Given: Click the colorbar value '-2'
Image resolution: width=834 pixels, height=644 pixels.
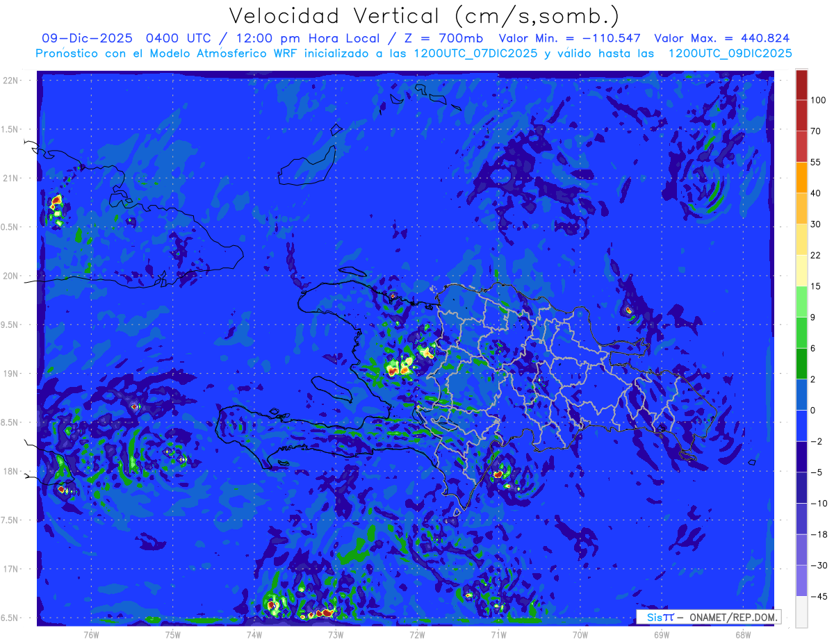Looking at the screenshot, I should (816, 441).
